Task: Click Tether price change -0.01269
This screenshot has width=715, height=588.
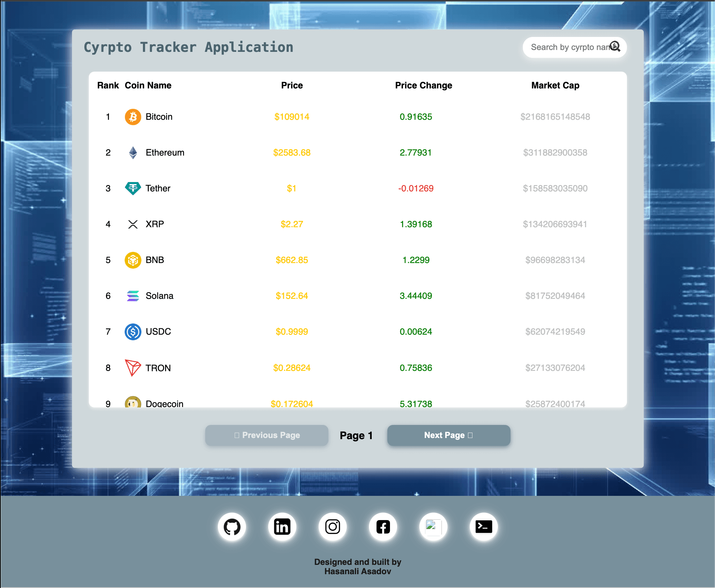Action: (416, 188)
